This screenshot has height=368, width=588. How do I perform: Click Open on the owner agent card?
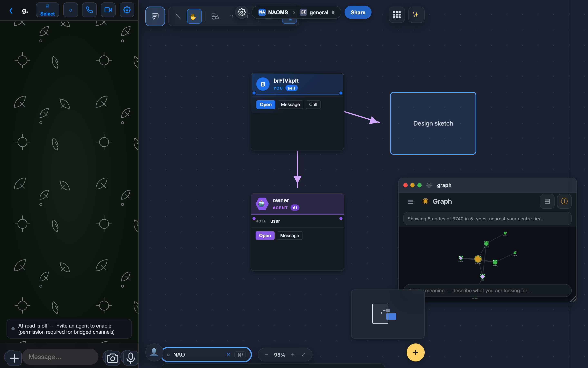(x=265, y=236)
